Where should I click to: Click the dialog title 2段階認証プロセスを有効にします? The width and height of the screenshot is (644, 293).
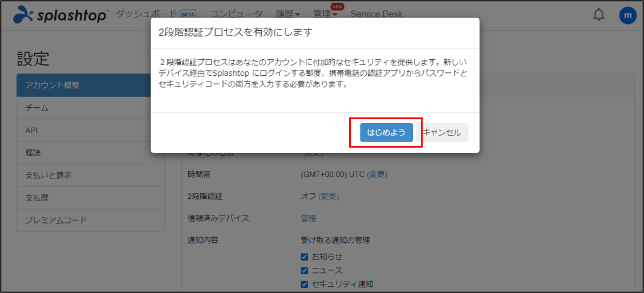pos(236,33)
